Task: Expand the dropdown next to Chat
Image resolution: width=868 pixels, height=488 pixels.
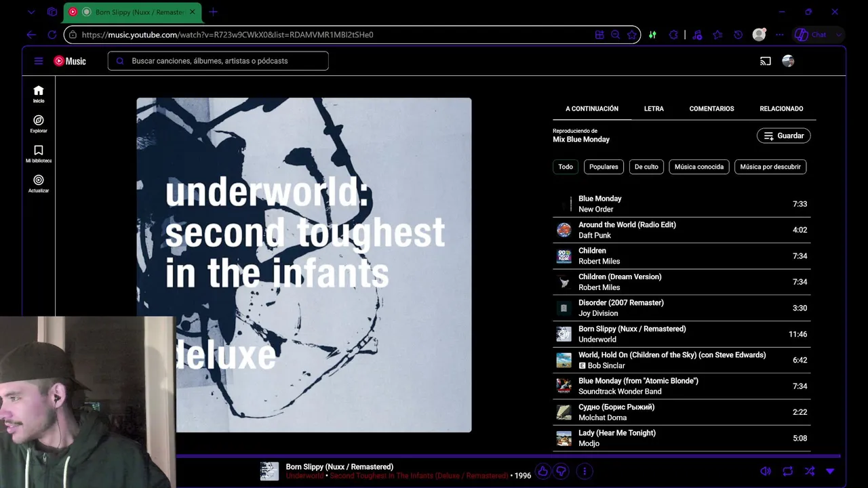Action: 839,35
